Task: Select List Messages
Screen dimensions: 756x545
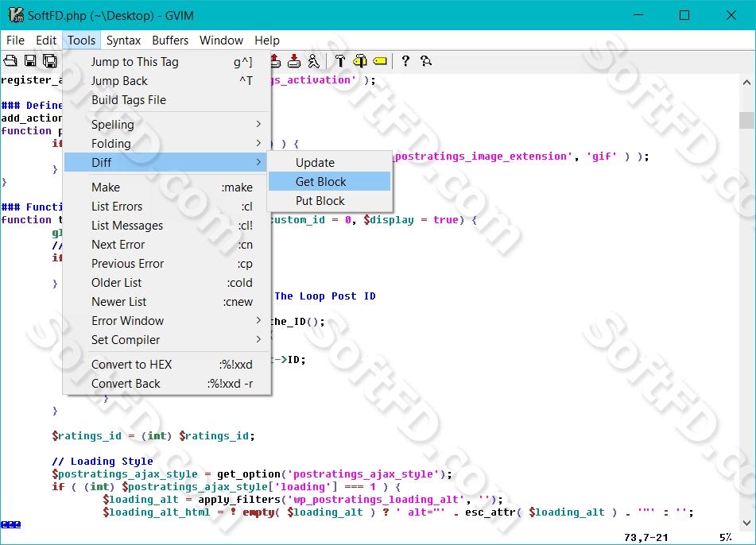Action: 167,226
